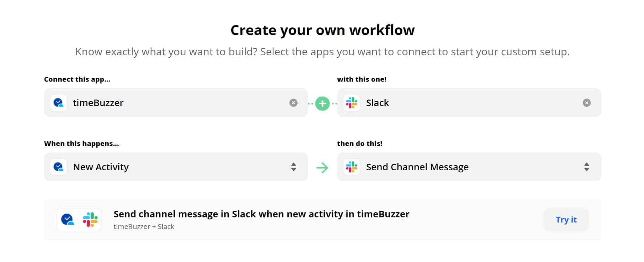This screenshot has height=262, width=644.
Task: Open the Send Channel Message action dropdown
Action: (469, 167)
